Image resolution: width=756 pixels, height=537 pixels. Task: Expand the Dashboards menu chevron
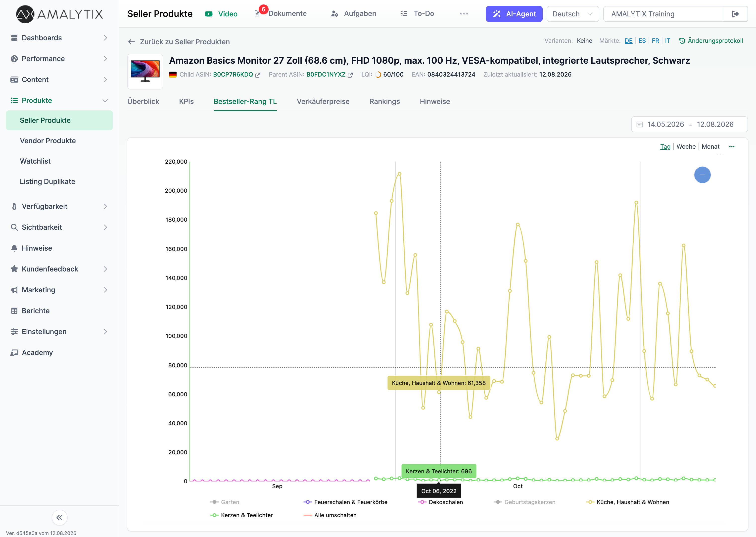(x=105, y=38)
